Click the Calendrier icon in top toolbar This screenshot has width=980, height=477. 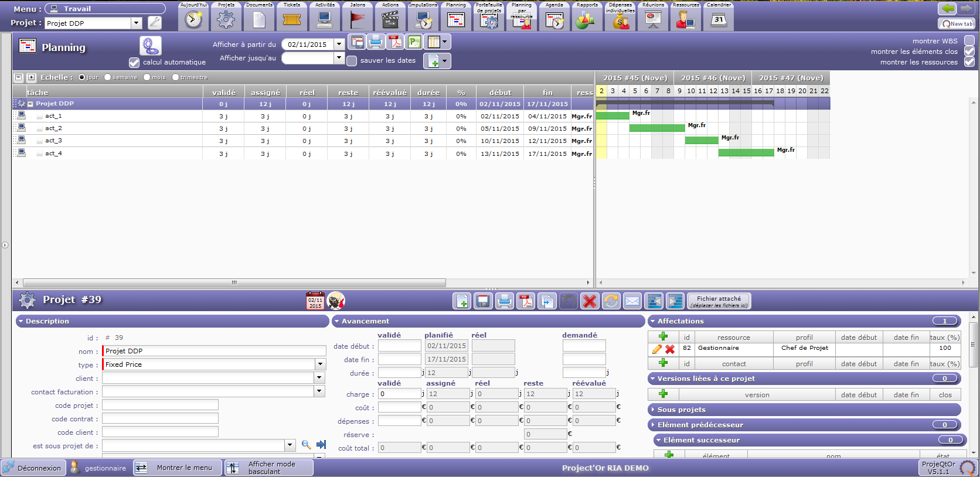[x=719, y=19]
